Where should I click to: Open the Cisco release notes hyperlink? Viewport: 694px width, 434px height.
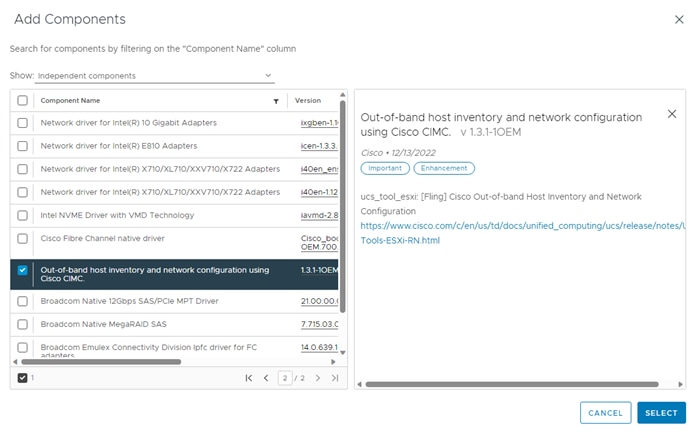click(522, 233)
